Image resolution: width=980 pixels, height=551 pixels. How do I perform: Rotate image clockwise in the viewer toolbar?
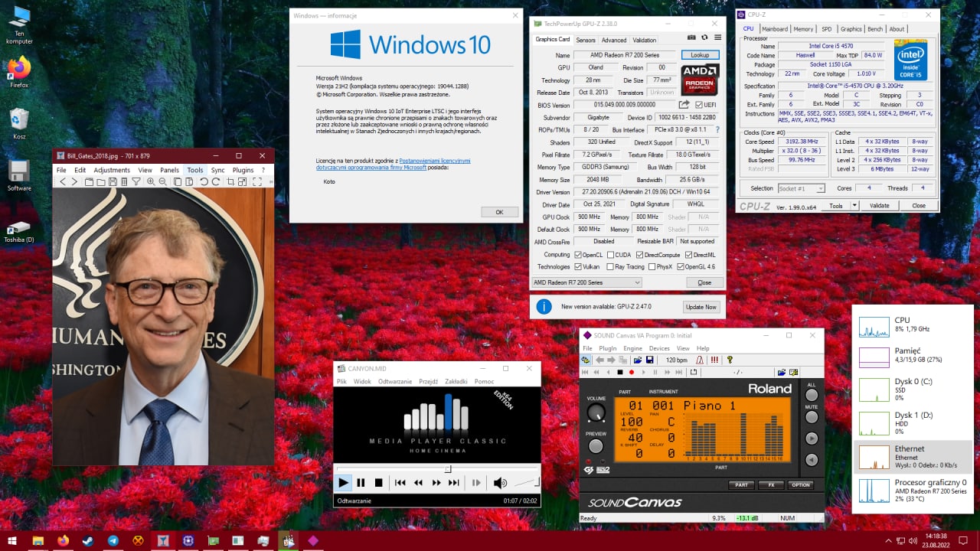click(x=216, y=181)
